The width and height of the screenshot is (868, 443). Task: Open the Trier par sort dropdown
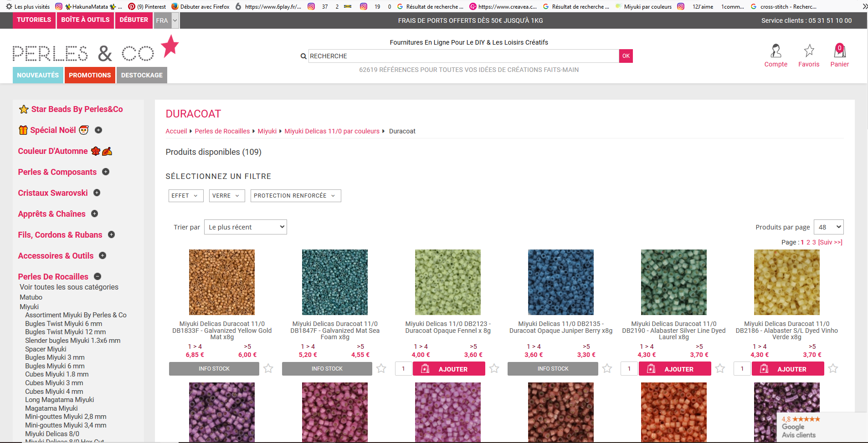pyautogui.click(x=245, y=227)
